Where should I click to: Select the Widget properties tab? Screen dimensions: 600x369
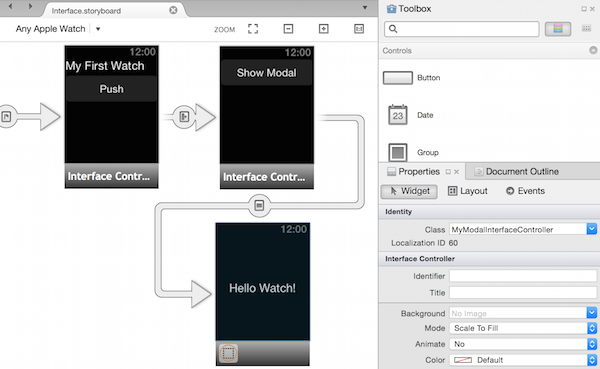409,191
